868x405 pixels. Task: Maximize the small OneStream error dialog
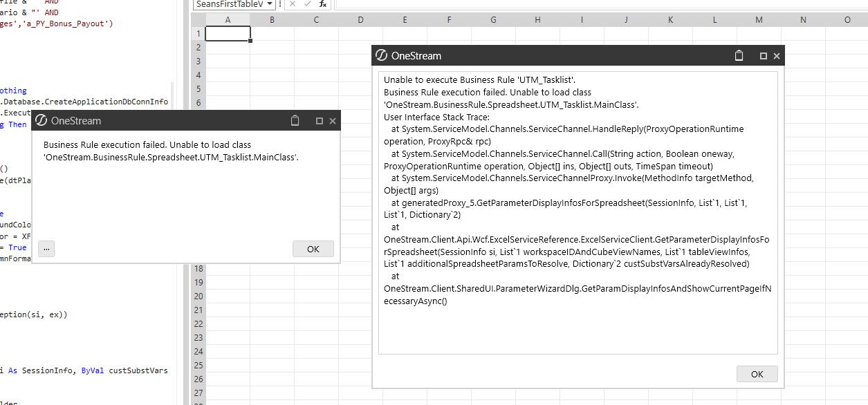pyautogui.click(x=320, y=121)
